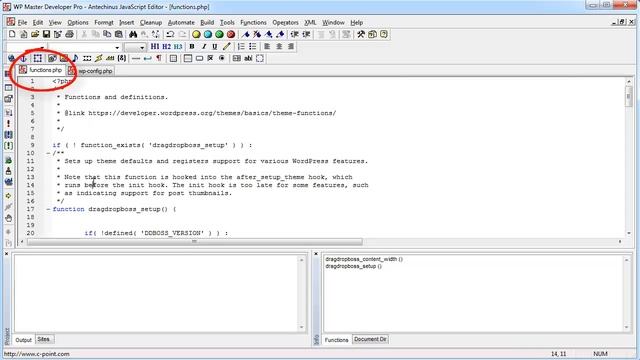Open the Automate menu
The height and width of the screenshot is (360, 640).
(181, 22)
